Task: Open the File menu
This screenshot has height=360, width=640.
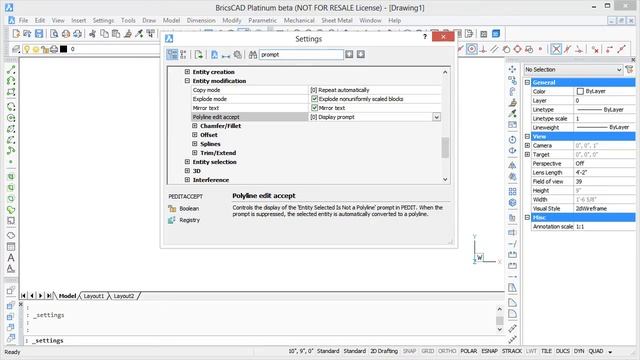Action: 24,20
